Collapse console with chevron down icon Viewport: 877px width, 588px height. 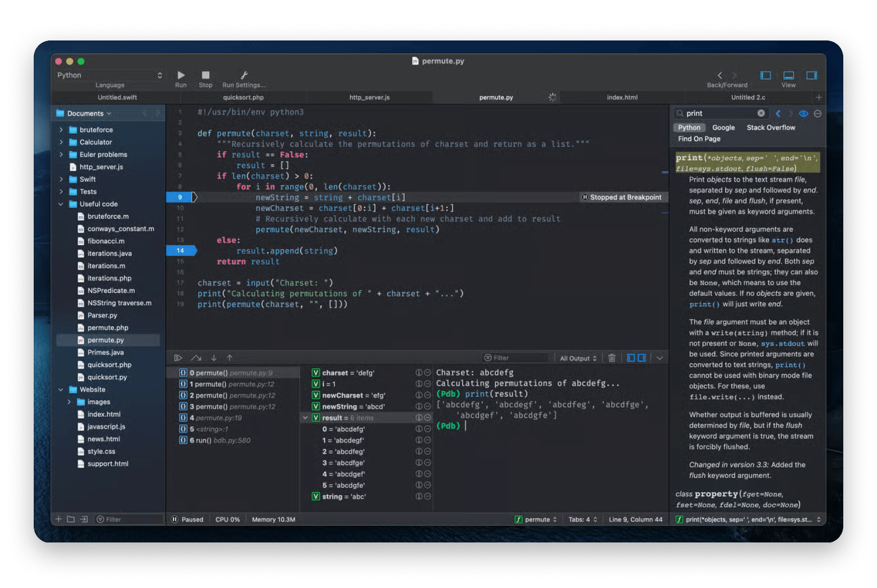pos(660,358)
